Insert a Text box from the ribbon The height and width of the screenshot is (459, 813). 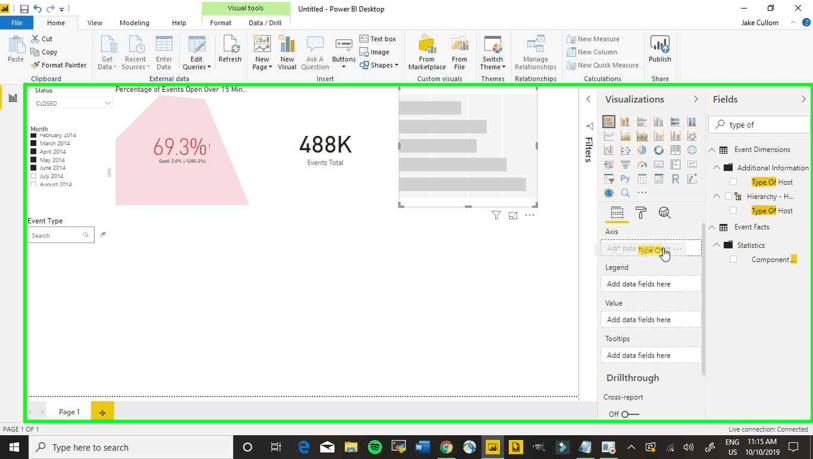pyautogui.click(x=378, y=39)
